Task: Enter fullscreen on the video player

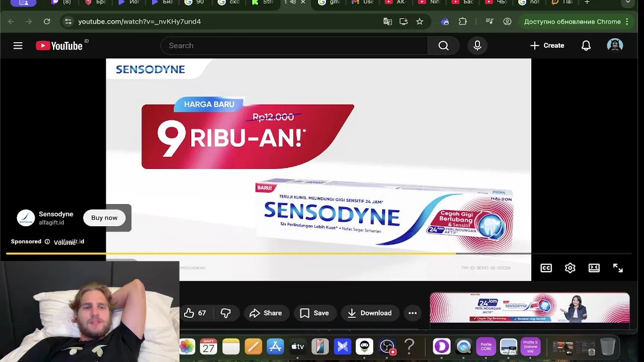Action: coord(618,268)
